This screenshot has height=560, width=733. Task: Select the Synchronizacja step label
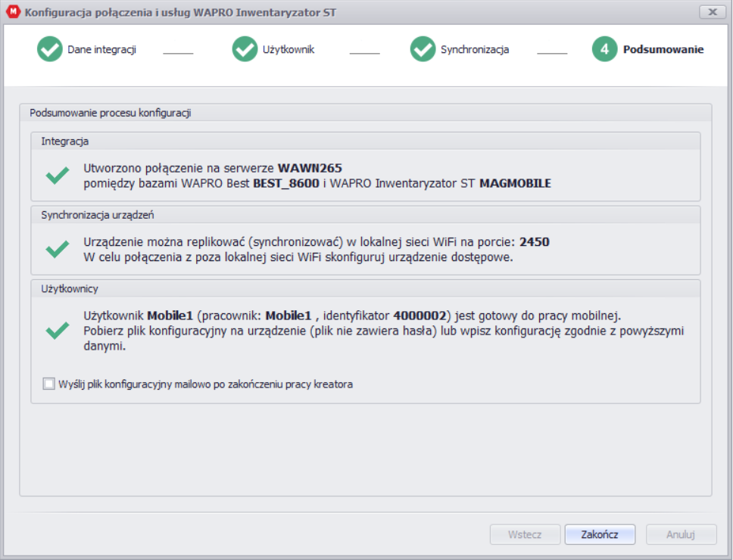475,49
